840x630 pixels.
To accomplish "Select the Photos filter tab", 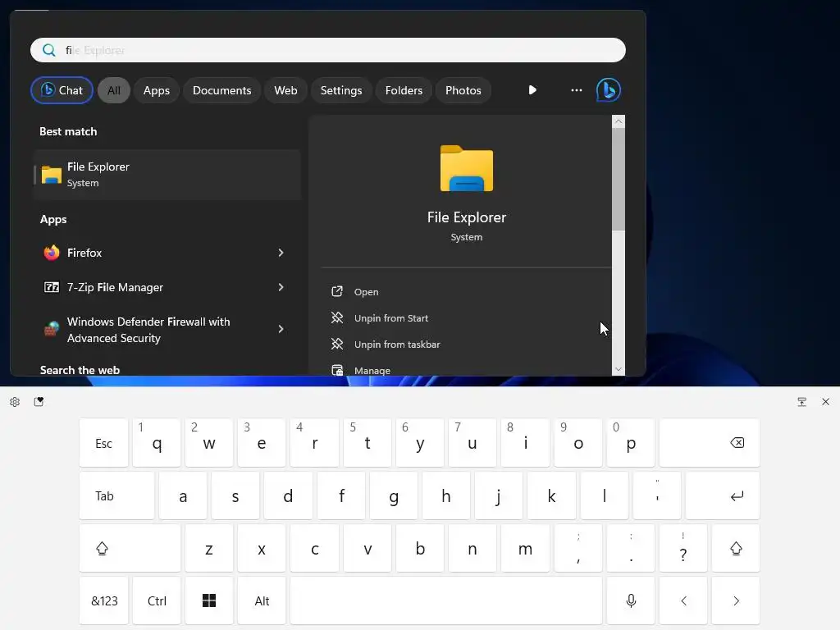I will 463,90.
